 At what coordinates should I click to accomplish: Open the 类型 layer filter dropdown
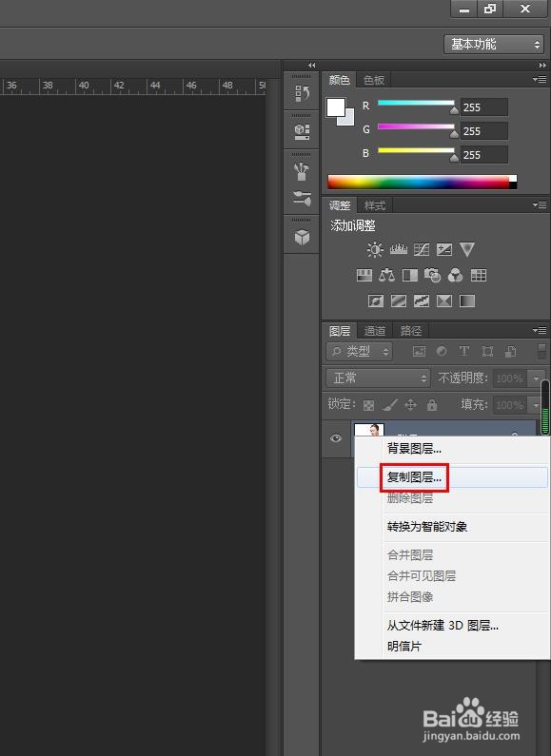(x=360, y=352)
